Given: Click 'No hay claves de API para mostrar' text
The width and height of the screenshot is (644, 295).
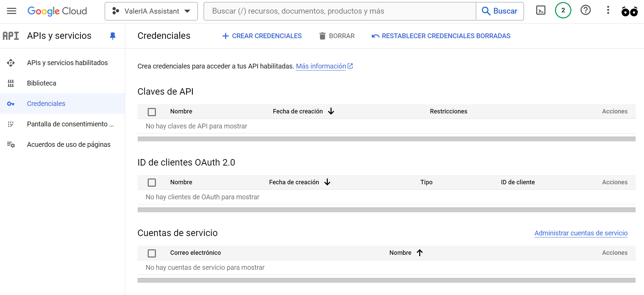Looking at the screenshot, I should pos(196,126).
